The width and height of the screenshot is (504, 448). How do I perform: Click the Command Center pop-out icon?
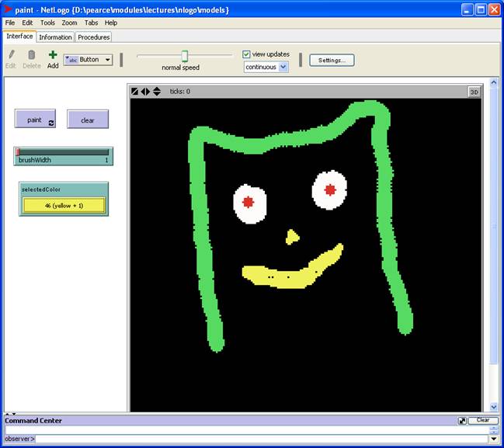pos(462,421)
